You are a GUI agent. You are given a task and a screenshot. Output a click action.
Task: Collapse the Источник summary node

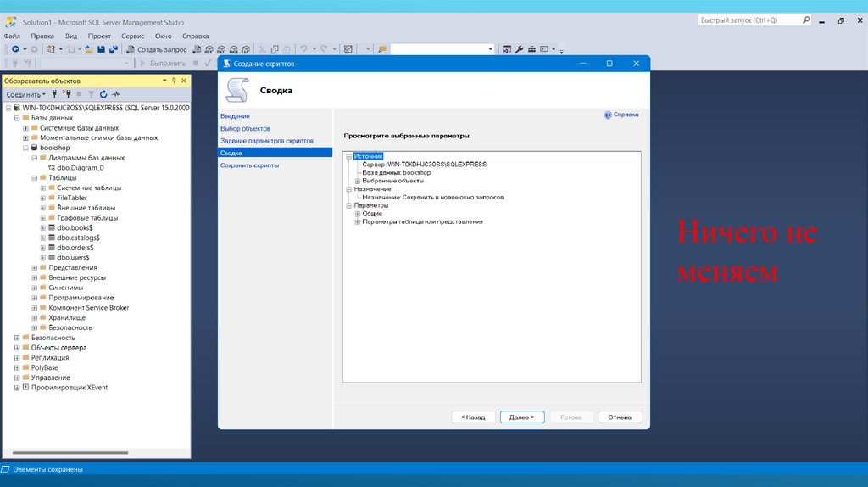(x=348, y=157)
